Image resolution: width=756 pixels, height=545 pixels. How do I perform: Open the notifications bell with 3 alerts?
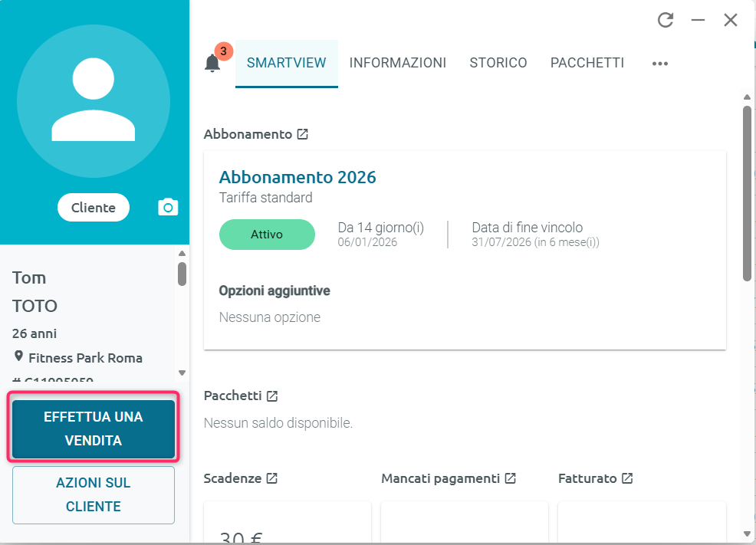pos(212,63)
